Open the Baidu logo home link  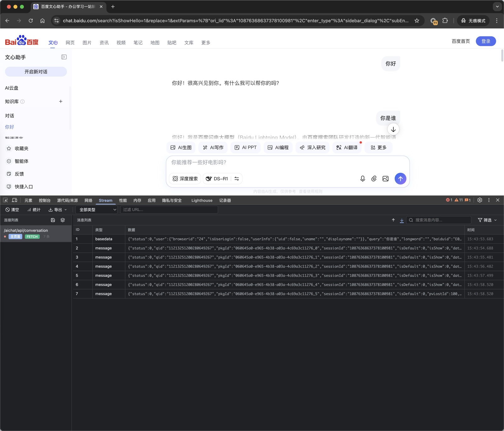tap(22, 41)
